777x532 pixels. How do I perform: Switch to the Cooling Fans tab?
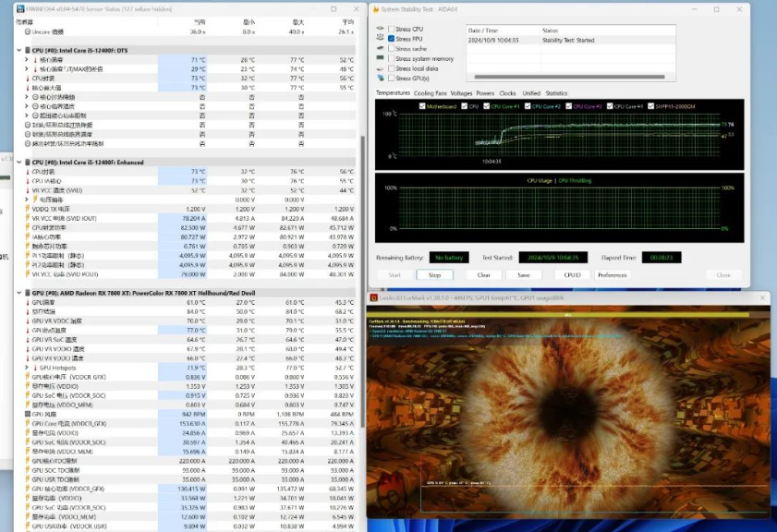(431, 93)
